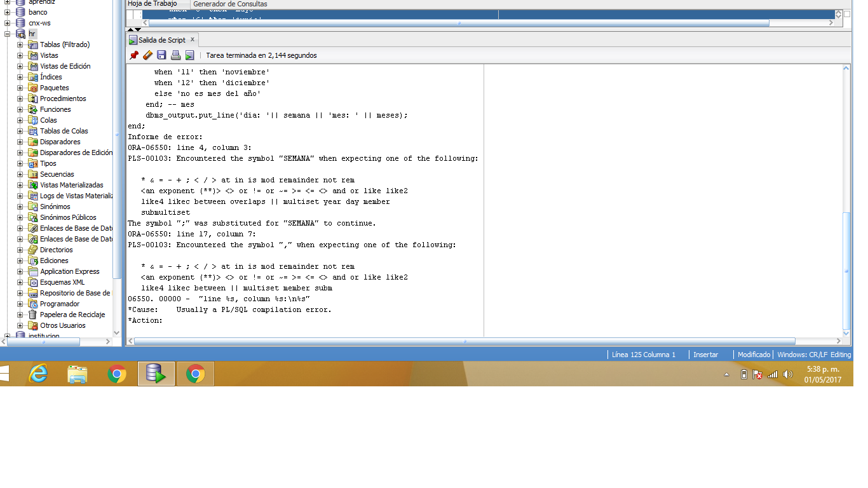
Task: Select the banco connection database icon
Action: 21,12
